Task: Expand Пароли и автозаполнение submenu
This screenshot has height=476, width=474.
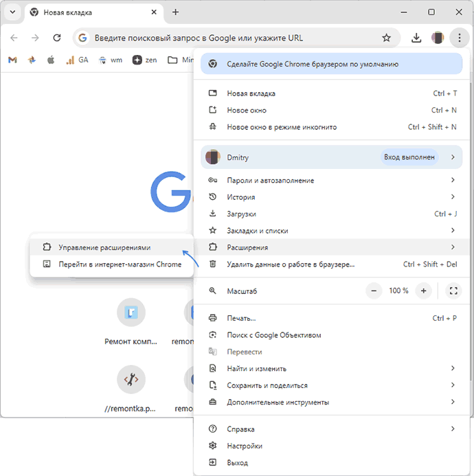Action: pos(331,181)
